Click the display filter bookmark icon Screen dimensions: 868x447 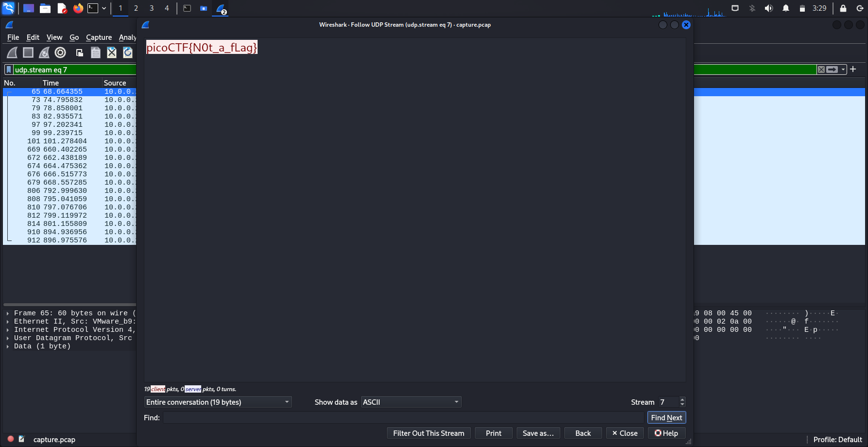tap(9, 69)
